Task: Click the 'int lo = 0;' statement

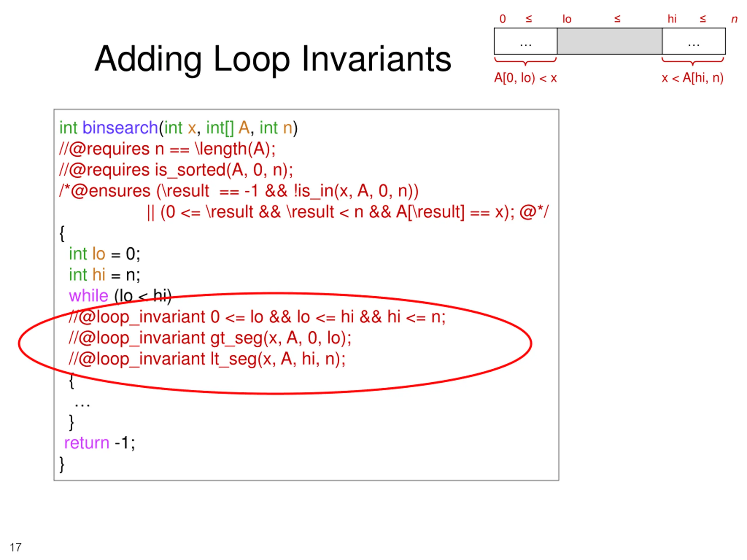Action: click(x=104, y=254)
